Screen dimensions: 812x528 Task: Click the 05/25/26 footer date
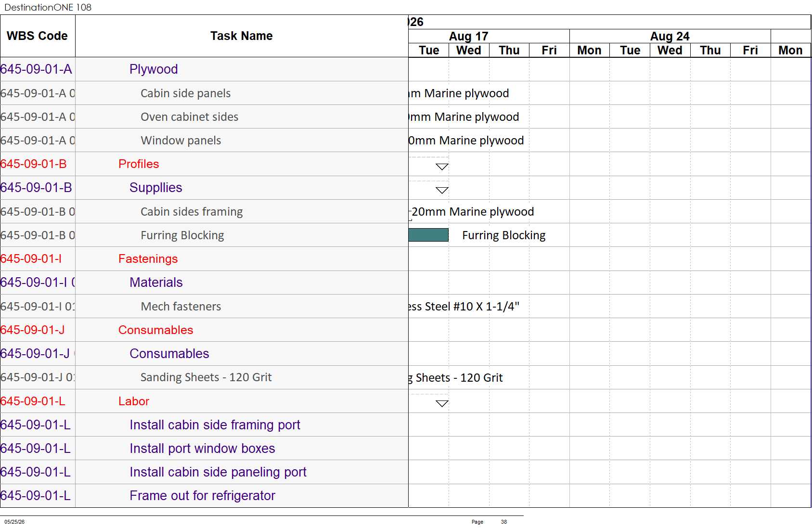14,522
